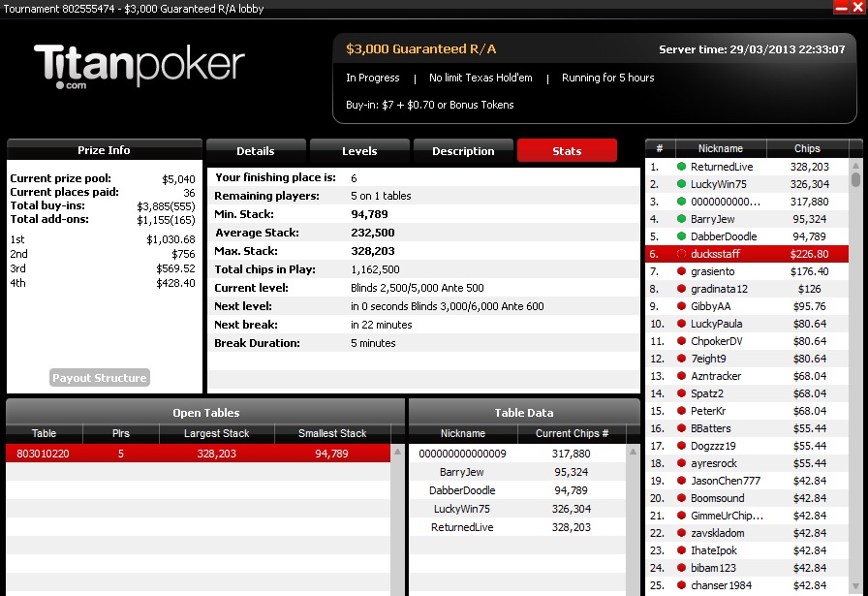This screenshot has width=868, height=596.
Task: Click the Plrs column header
Action: pos(121,433)
